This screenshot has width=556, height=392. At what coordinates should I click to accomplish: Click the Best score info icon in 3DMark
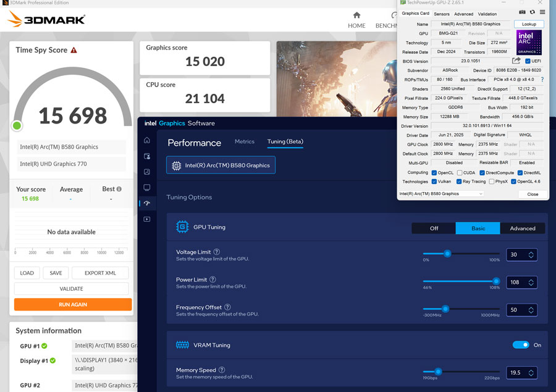(x=119, y=189)
